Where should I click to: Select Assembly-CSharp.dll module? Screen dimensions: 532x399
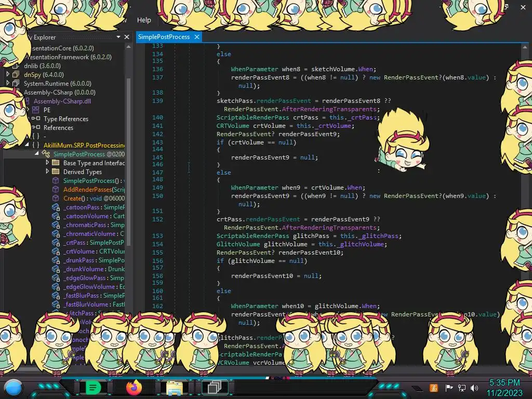[62, 101]
